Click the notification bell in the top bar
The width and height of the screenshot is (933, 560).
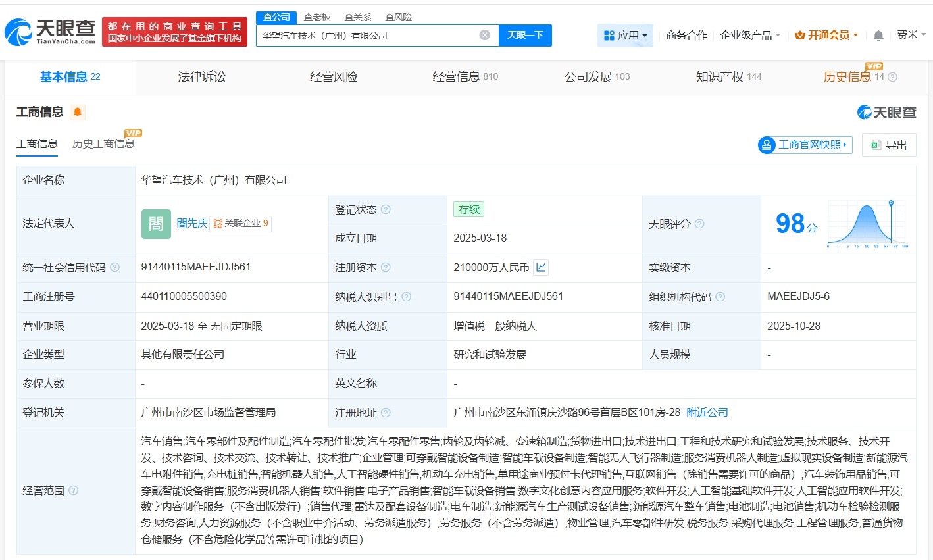878,35
